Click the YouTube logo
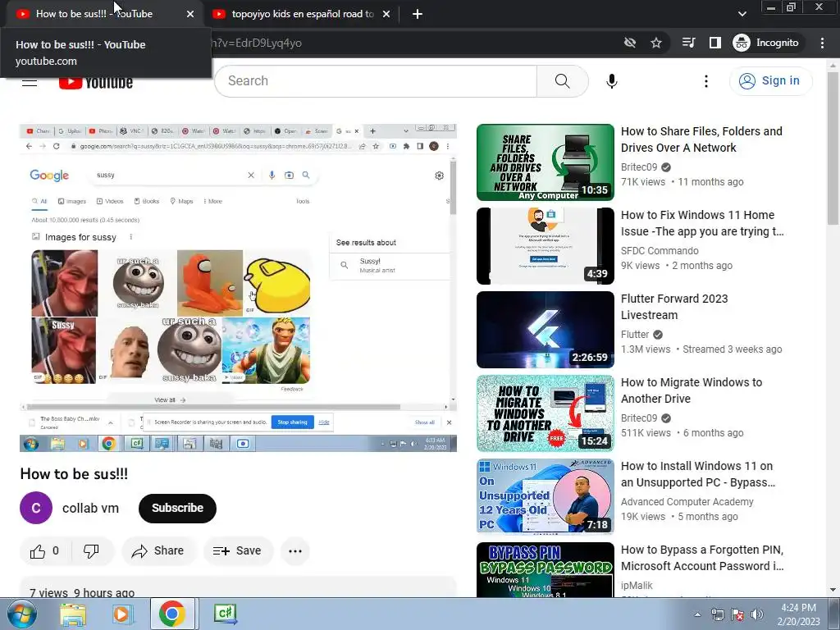840x630 pixels. [96, 83]
